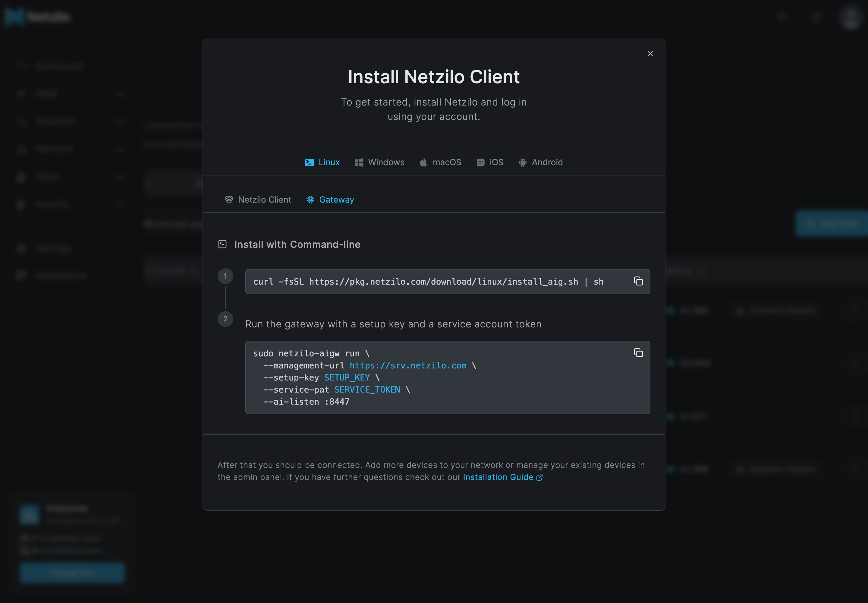The height and width of the screenshot is (603, 868).
Task: Select the Linux platform tab
Action: (x=322, y=163)
